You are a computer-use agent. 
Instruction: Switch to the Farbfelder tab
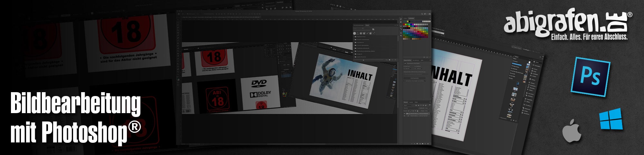point(411,18)
